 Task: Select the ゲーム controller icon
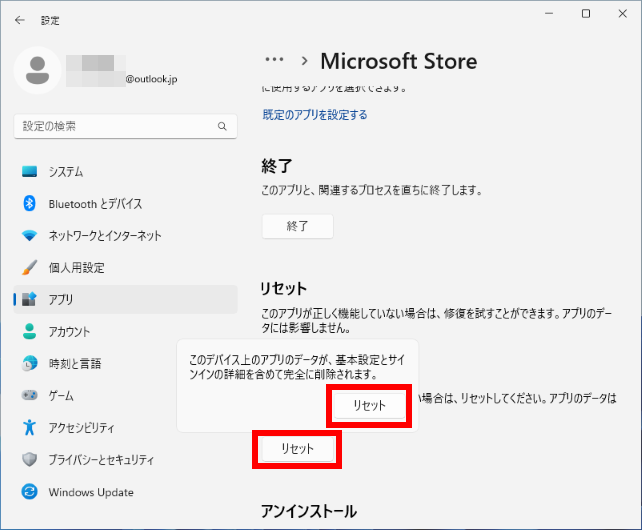pyautogui.click(x=29, y=395)
